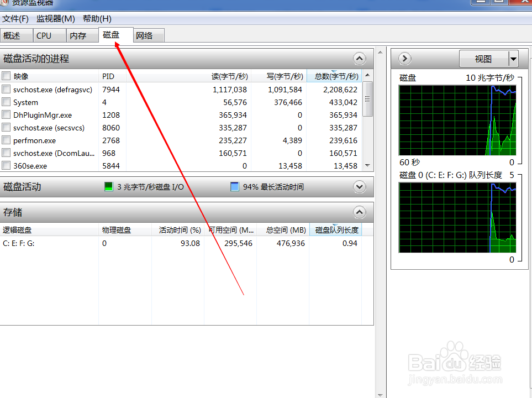Viewport: 532px width, 398px height.
Task: Click total space value 476,936
Action: point(291,243)
